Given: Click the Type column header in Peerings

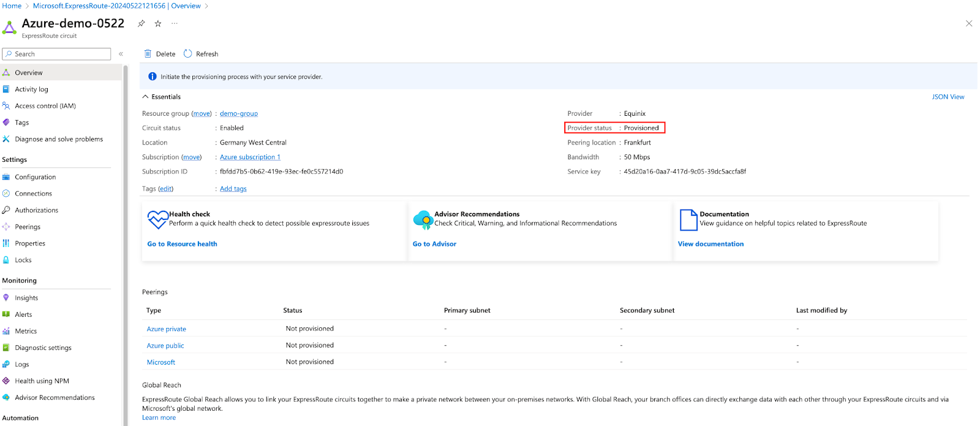Looking at the screenshot, I should pos(154,310).
